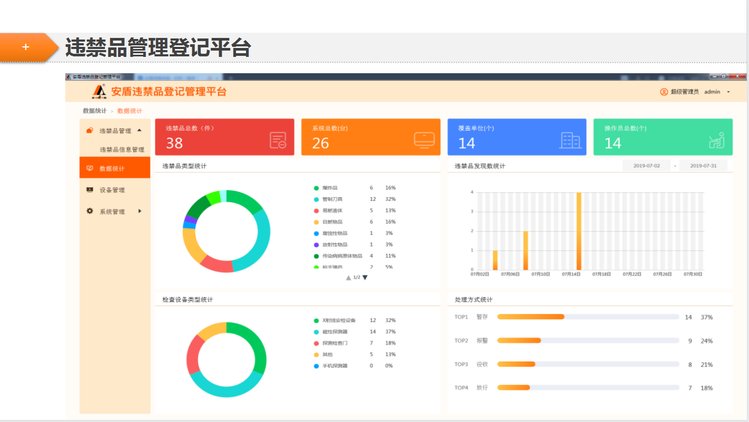Collapse the 违禁品管理 sidebar group
The image size is (749, 422).
tap(139, 130)
